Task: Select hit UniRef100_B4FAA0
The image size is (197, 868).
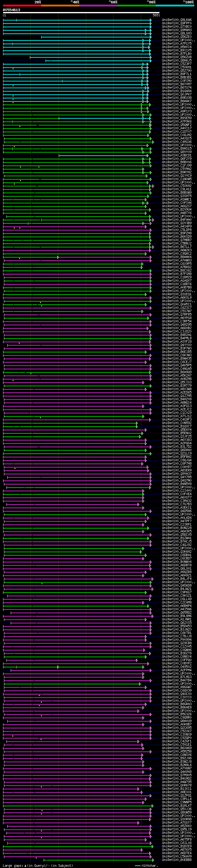Action: [177, 220]
